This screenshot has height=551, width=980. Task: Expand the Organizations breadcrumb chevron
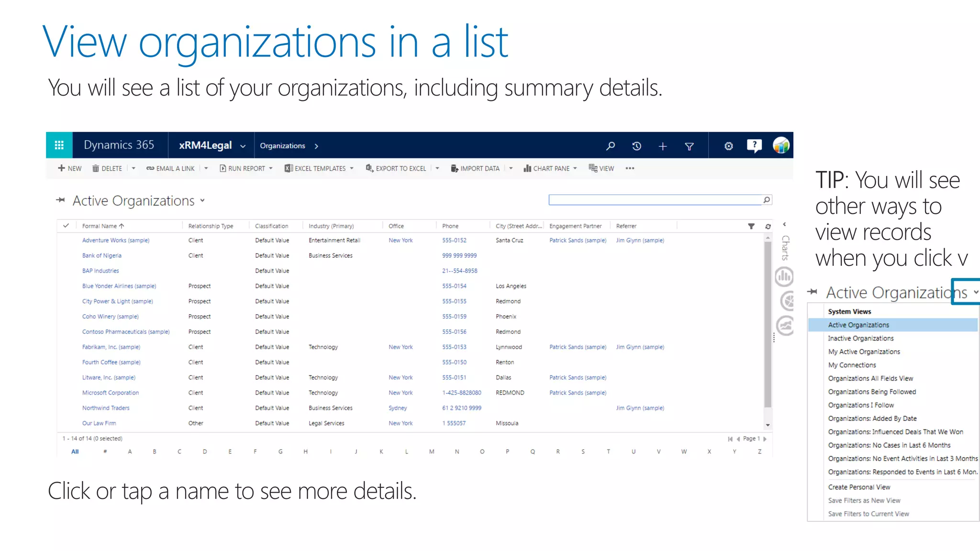(x=316, y=146)
